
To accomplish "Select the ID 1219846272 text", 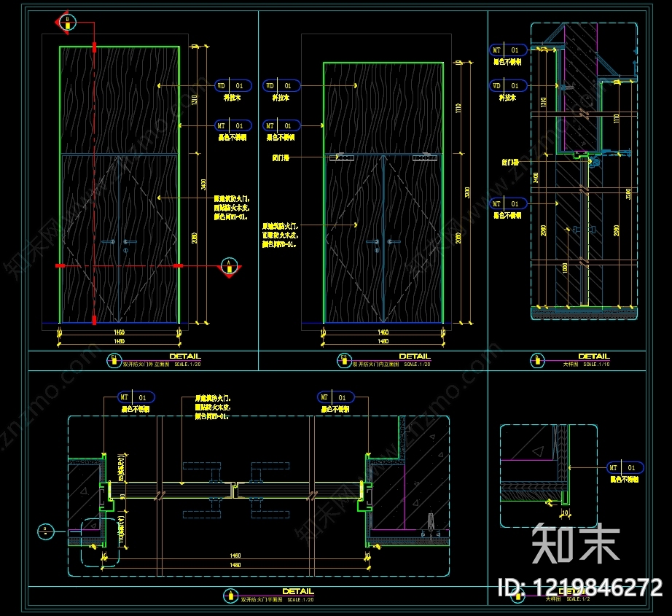I will [580, 588].
